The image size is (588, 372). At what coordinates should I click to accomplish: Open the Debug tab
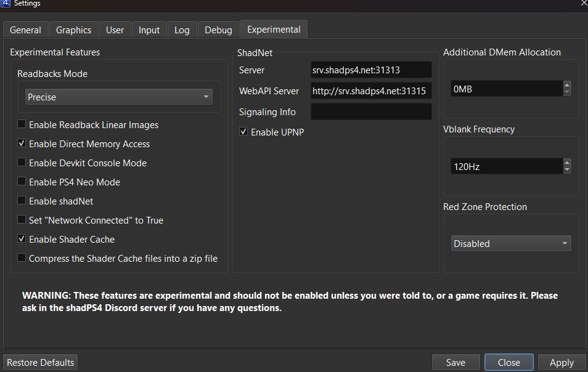click(218, 30)
